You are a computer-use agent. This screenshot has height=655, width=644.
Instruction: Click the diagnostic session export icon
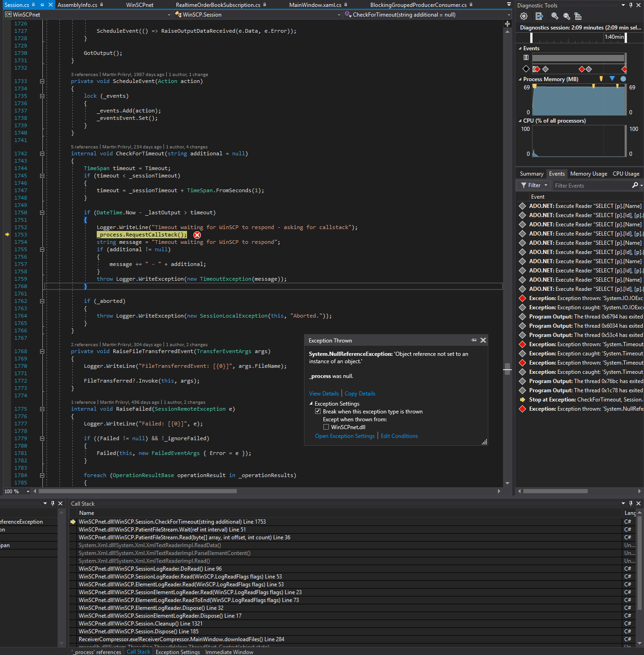tap(539, 16)
